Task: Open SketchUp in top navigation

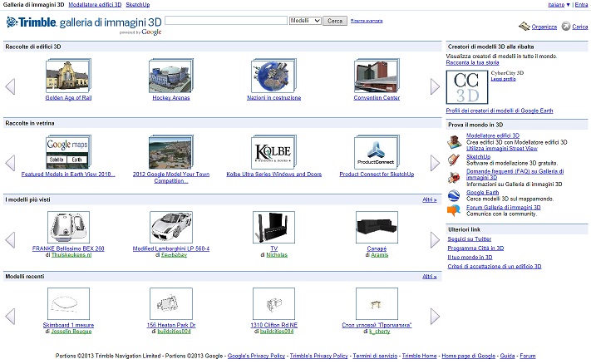Action: [x=138, y=4]
